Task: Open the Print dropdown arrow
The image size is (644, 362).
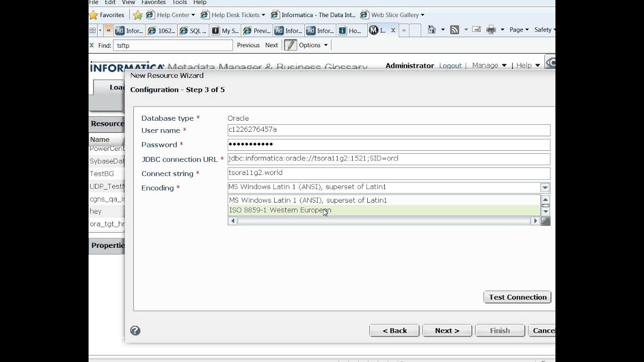Action: 502,30
